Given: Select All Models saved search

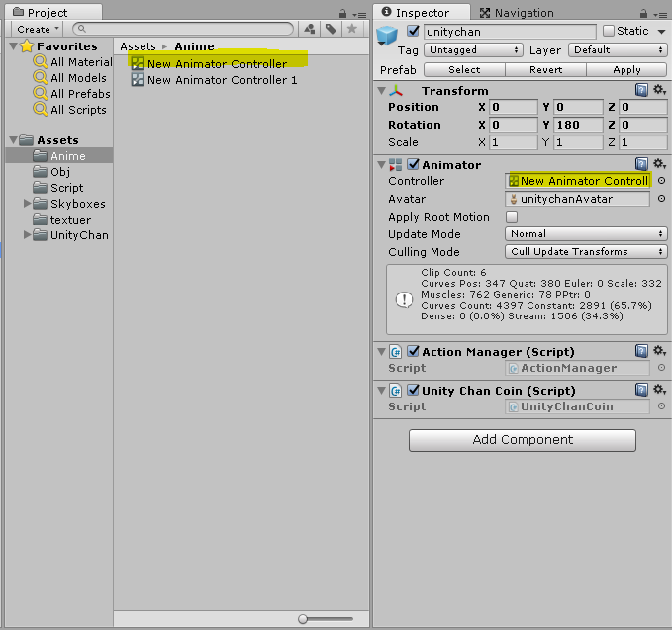Looking at the screenshot, I should click(70, 78).
